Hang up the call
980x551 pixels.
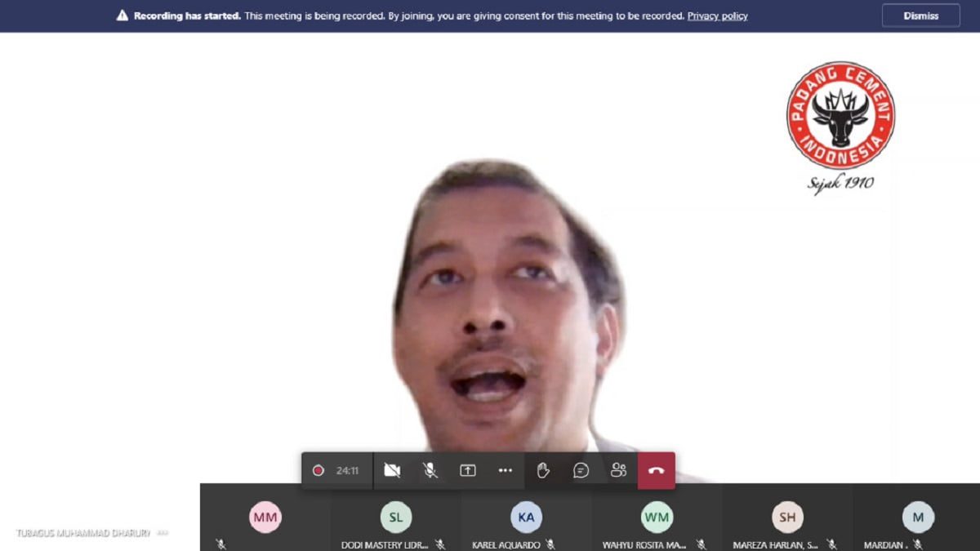tap(656, 470)
